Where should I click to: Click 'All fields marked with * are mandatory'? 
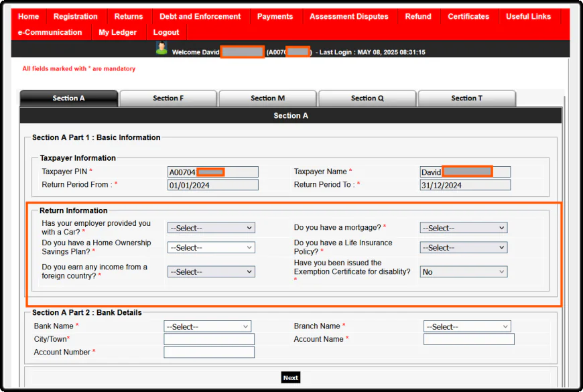click(79, 69)
